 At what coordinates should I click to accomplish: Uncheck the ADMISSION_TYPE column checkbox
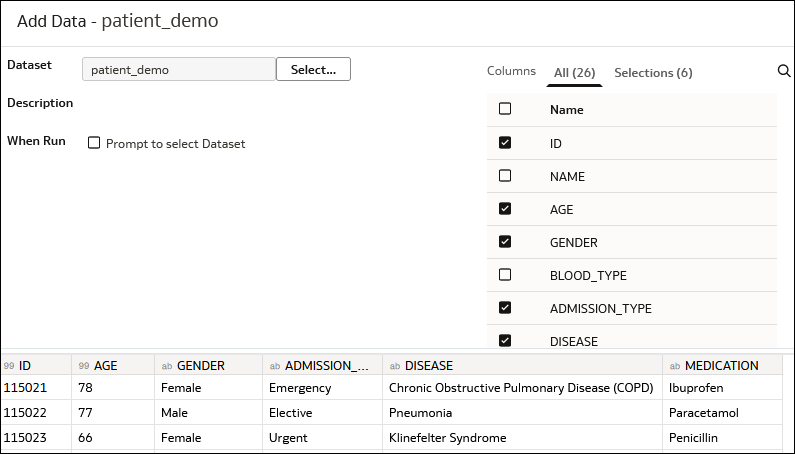point(505,308)
